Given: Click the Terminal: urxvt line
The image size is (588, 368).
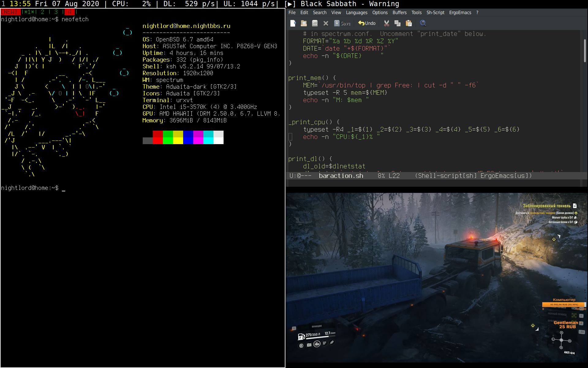Looking at the screenshot, I should 168,100.
